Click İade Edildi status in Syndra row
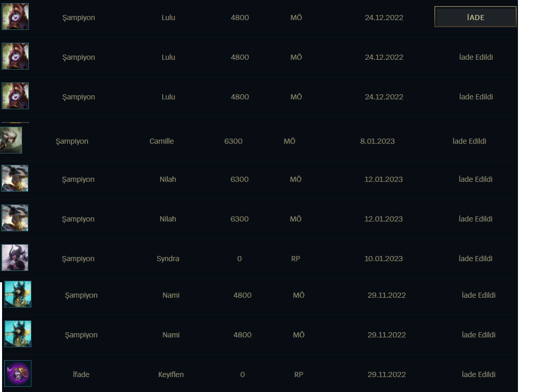537x392 pixels. [475, 259]
